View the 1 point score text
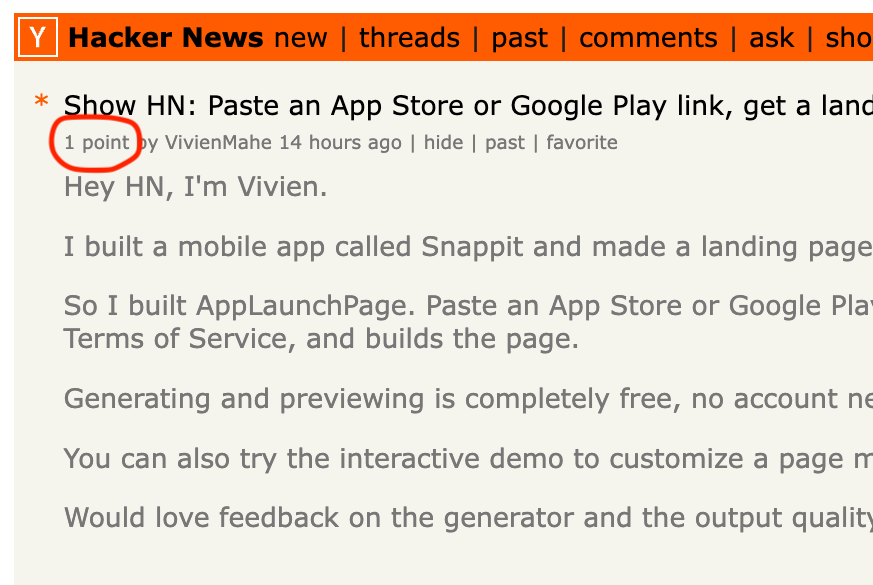This screenshot has height=585, width=873. pos(97,142)
